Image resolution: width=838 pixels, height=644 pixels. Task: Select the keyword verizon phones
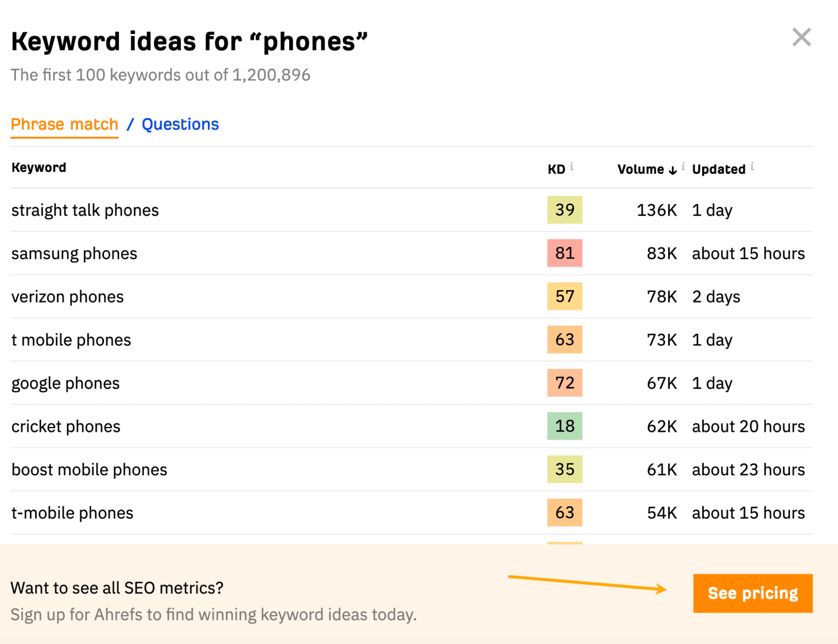(67, 296)
